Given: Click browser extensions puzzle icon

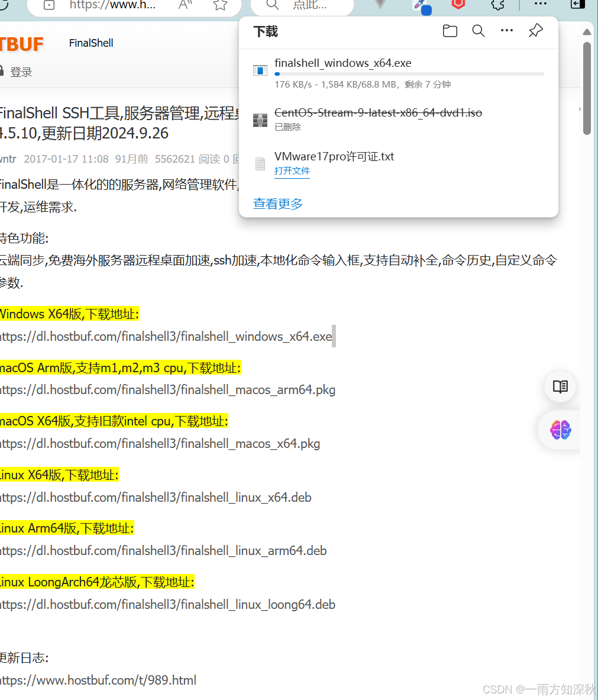Looking at the screenshot, I should 497,5.
